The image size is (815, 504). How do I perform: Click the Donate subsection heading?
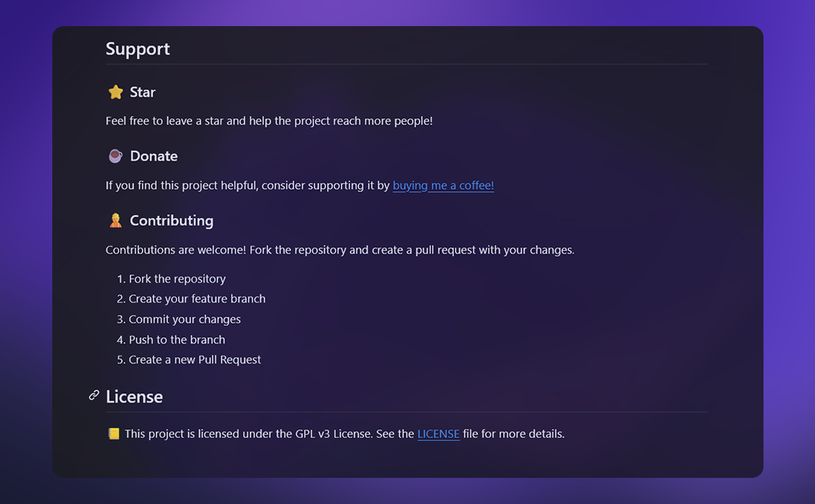coord(154,156)
